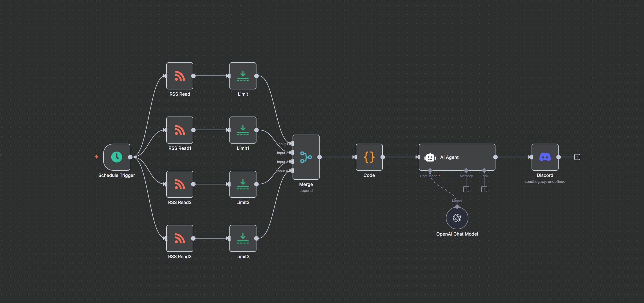
Task: Click the "Merge" label text
Action: point(306,184)
